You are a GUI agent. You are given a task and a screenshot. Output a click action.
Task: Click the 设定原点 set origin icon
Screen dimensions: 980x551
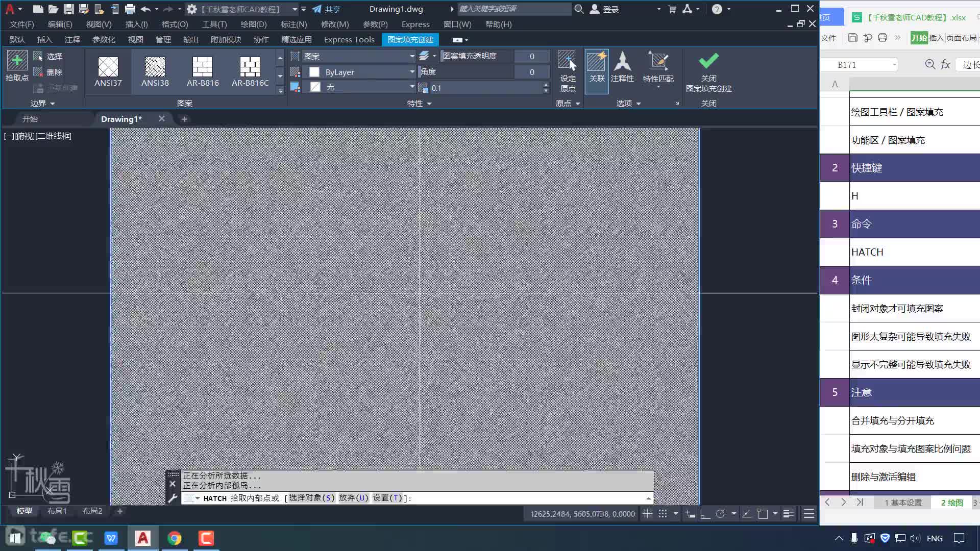coord(568,71)
